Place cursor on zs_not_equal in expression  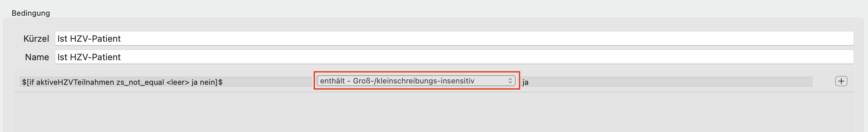140,82
